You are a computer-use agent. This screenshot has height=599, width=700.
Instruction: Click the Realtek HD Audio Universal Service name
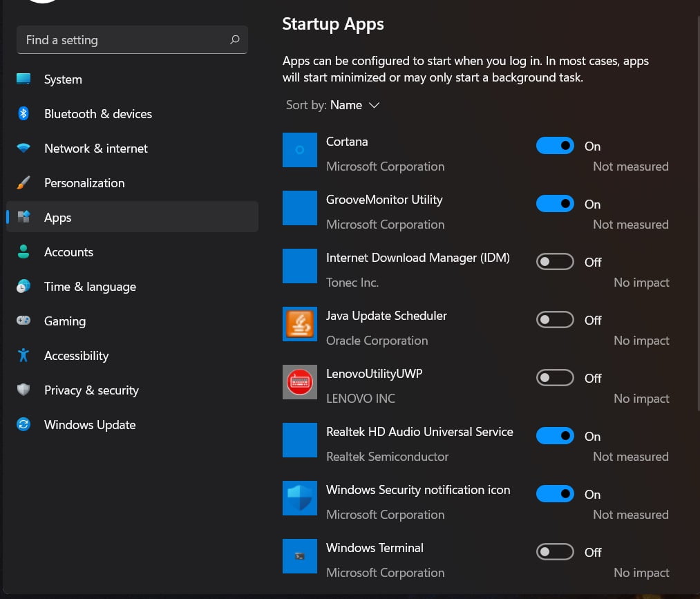(419, 432)
